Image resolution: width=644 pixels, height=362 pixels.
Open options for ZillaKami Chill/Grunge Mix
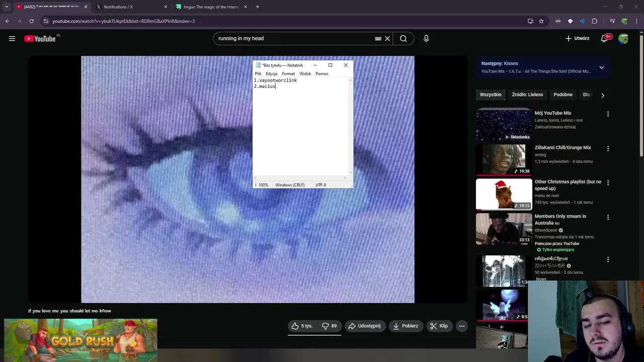coord(608,148)
